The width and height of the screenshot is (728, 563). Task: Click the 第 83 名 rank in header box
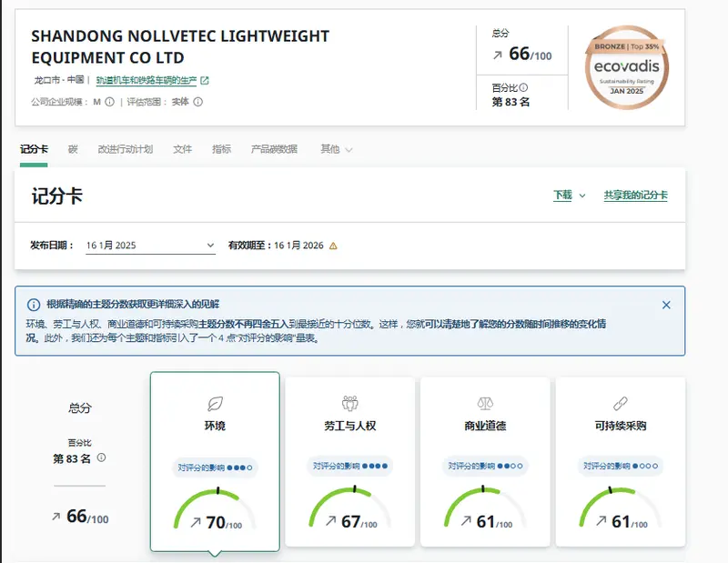[511, 102]
